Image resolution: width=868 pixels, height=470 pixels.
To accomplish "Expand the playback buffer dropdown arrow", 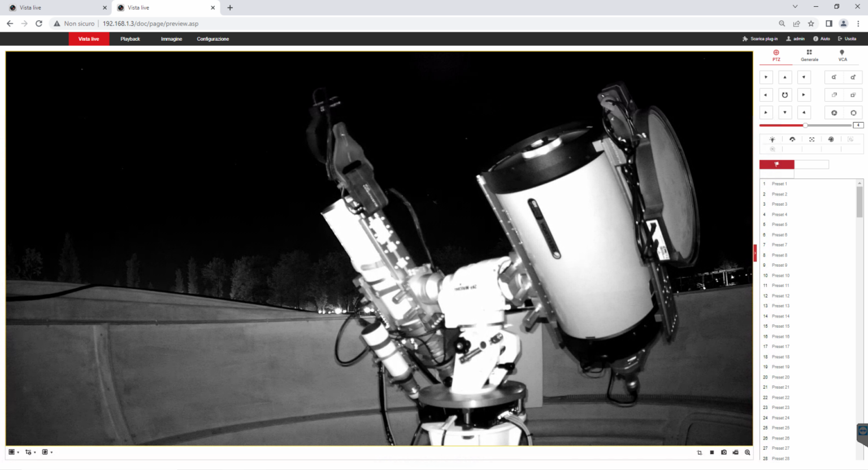I will pyautogui.click(x=52, y=452).
